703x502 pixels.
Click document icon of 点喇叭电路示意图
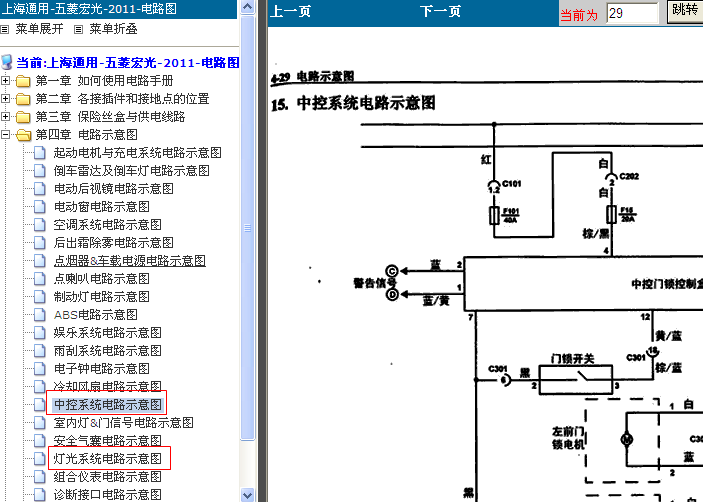pos(40,278)
